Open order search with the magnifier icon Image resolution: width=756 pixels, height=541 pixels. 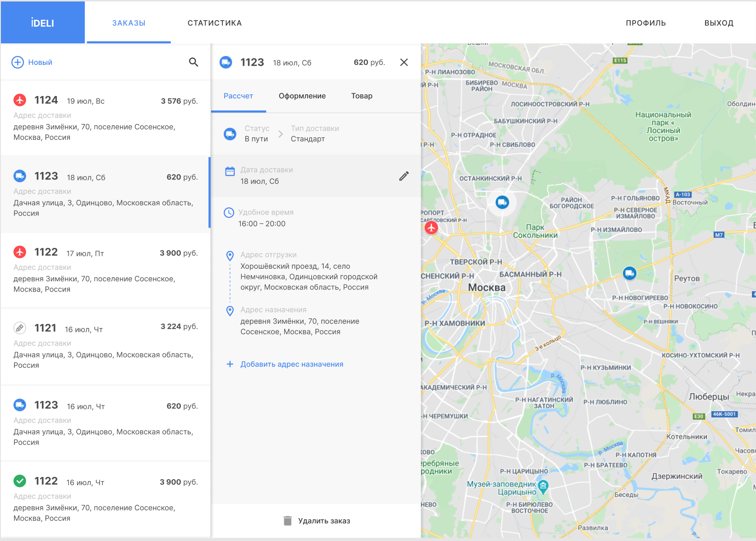194,62
